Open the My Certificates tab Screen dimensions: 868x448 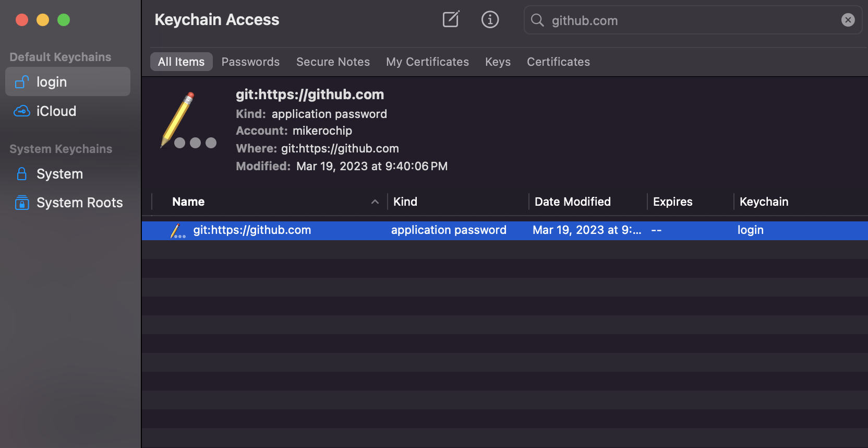click(x=427, y=62)
